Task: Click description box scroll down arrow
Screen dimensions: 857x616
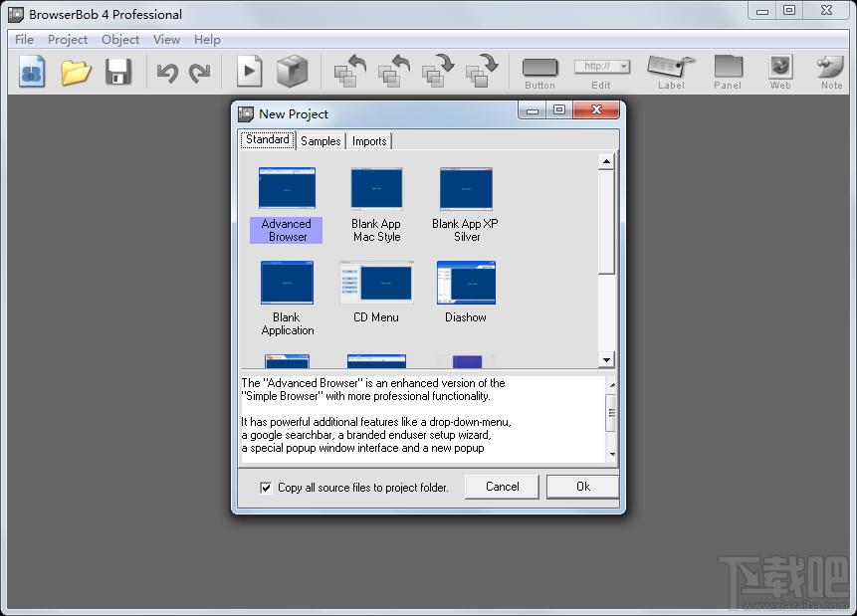Action: coord(612,454)
